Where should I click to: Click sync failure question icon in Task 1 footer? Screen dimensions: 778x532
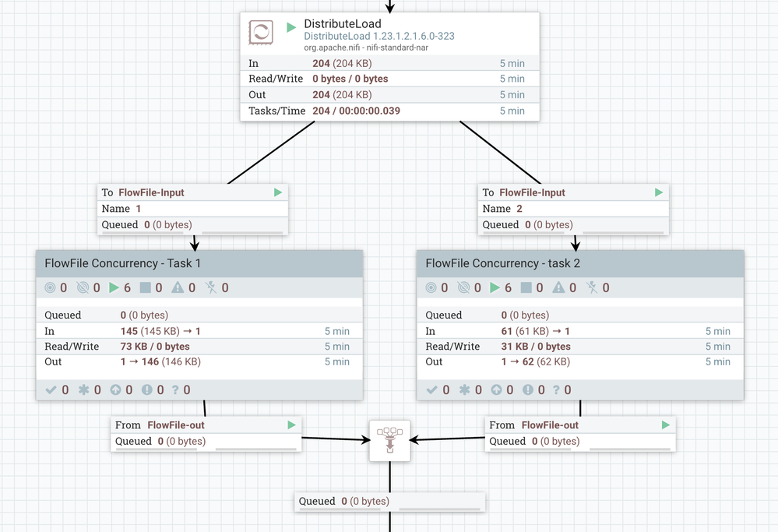(175, 390)
